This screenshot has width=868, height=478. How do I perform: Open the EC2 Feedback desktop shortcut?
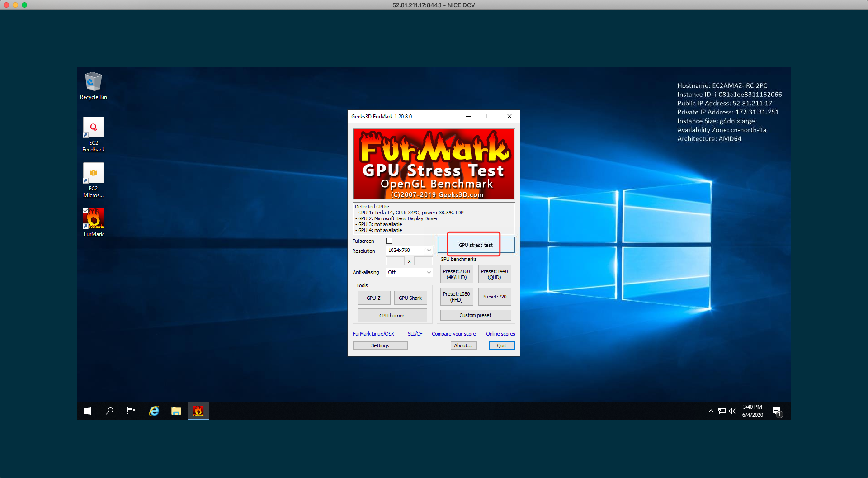coord(93,134)
